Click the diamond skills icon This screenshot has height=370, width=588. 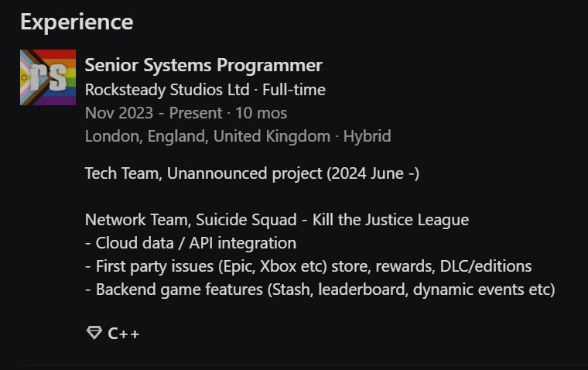94,333
